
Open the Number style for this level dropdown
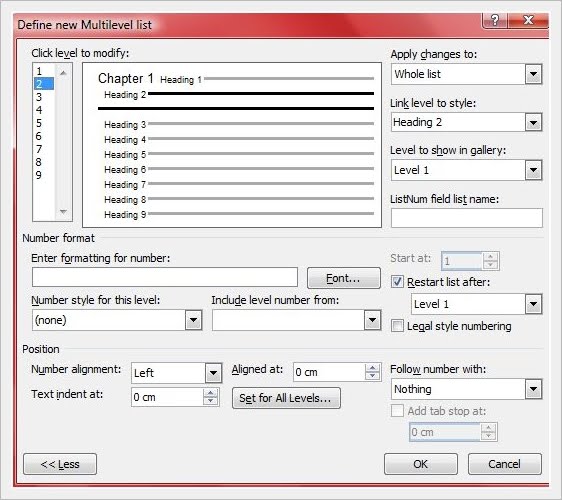193,320
